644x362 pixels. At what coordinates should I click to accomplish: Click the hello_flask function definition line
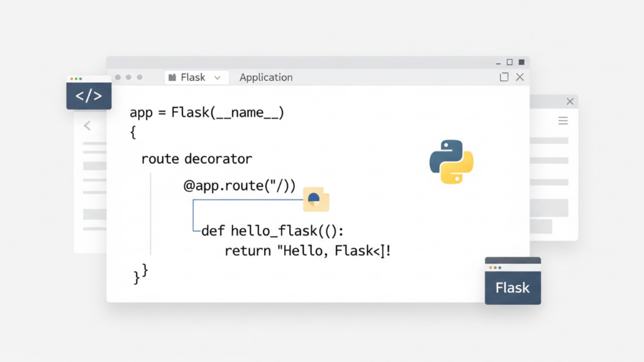(270, 231)
